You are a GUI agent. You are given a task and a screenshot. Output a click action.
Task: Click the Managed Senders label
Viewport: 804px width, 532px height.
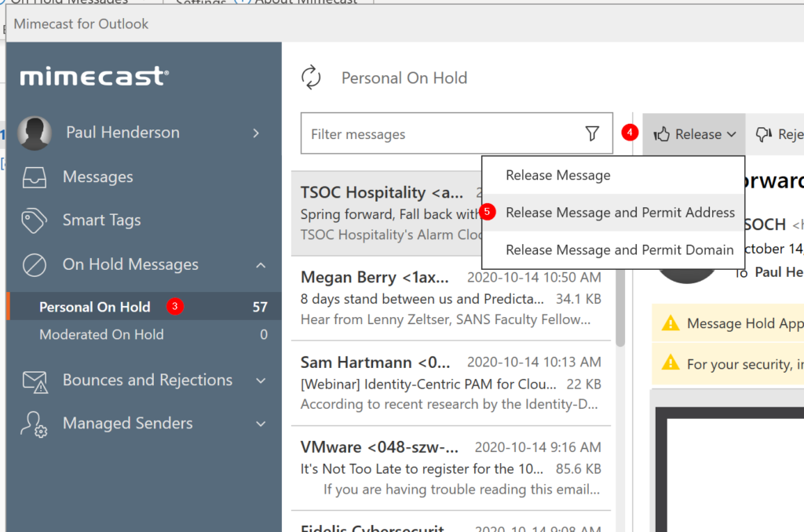click(x=128, y=423)
